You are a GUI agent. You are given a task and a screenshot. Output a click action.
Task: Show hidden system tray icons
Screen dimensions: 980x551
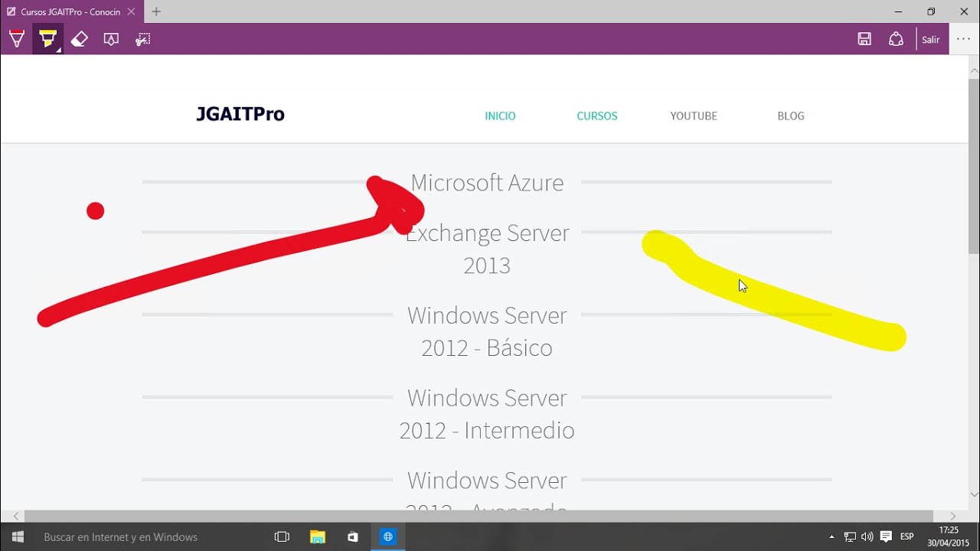pos(831,537)
